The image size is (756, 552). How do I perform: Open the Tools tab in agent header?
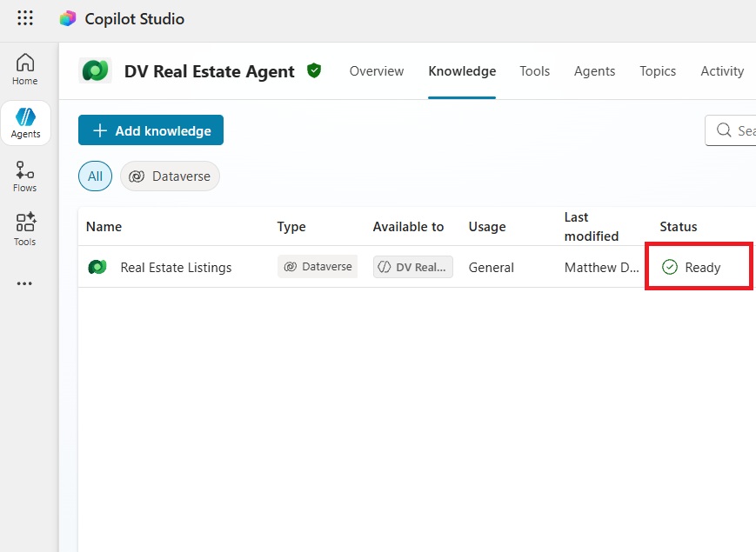coord(534,71)
